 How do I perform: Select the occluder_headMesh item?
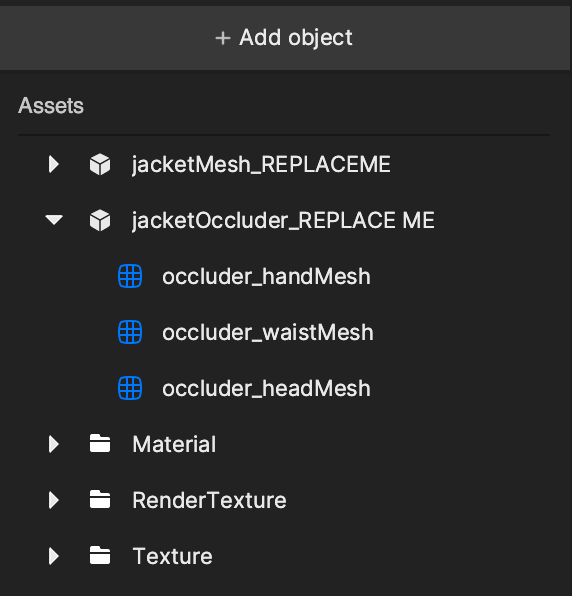coord(266,388)
